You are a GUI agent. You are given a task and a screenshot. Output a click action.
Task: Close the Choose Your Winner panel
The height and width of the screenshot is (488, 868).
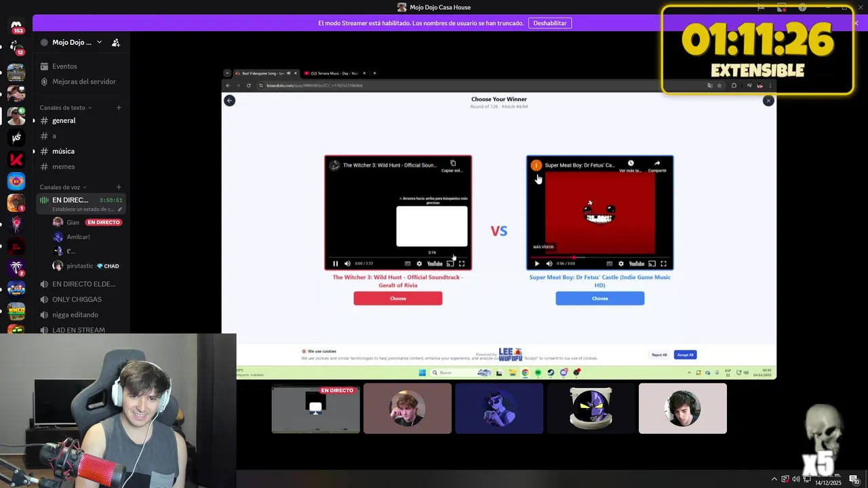coord(768,100)
